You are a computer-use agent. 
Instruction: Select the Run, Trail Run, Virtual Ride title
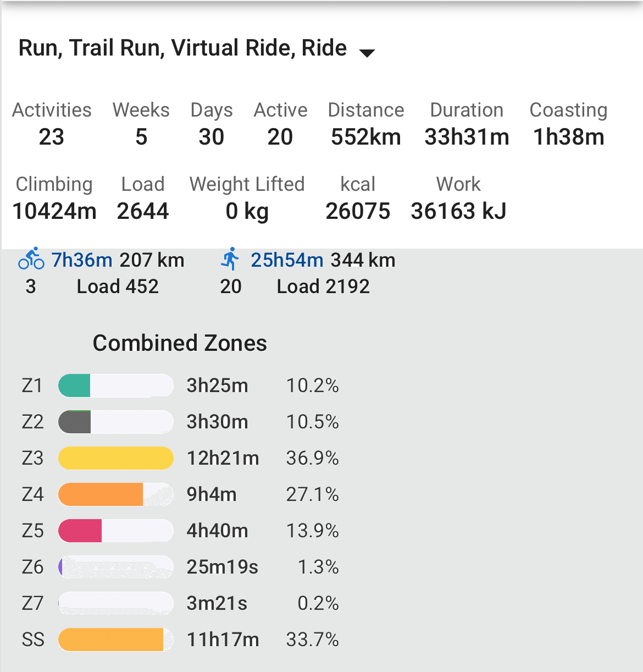pyautogui.click(x=182, y=48)
